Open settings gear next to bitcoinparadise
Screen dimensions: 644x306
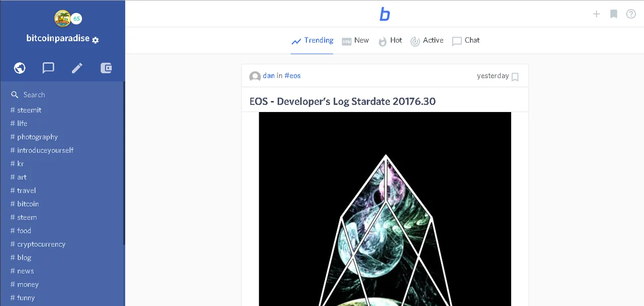pyautogui.click(x=96, y=40)
